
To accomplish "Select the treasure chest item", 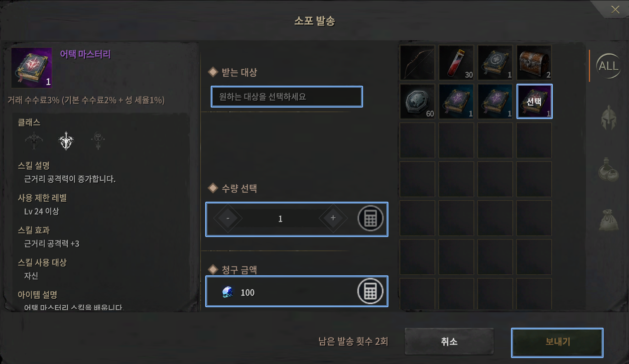I will click(x=534, y=63).
